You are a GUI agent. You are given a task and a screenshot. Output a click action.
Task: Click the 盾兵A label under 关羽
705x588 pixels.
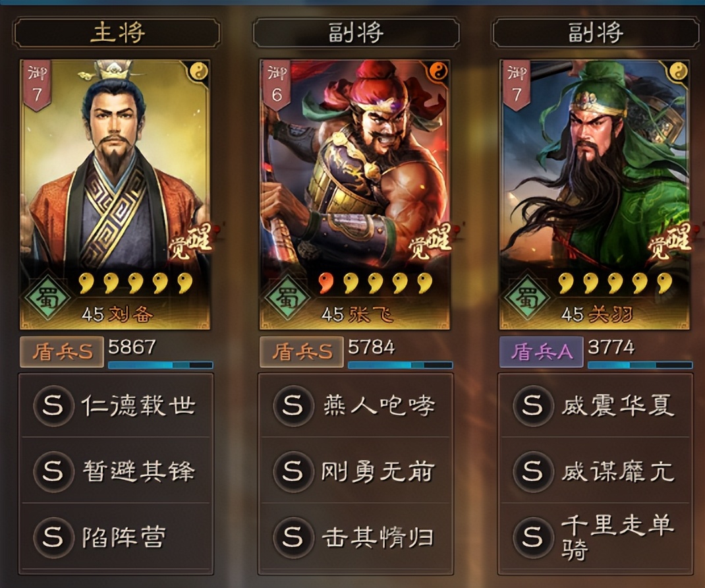tap(542, 351)
